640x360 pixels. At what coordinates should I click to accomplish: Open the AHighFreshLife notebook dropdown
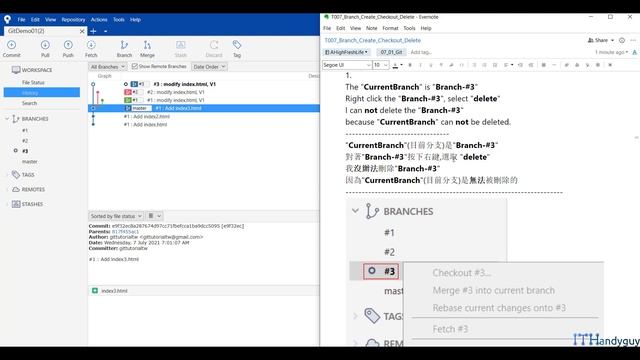click(x=346, y=52)
